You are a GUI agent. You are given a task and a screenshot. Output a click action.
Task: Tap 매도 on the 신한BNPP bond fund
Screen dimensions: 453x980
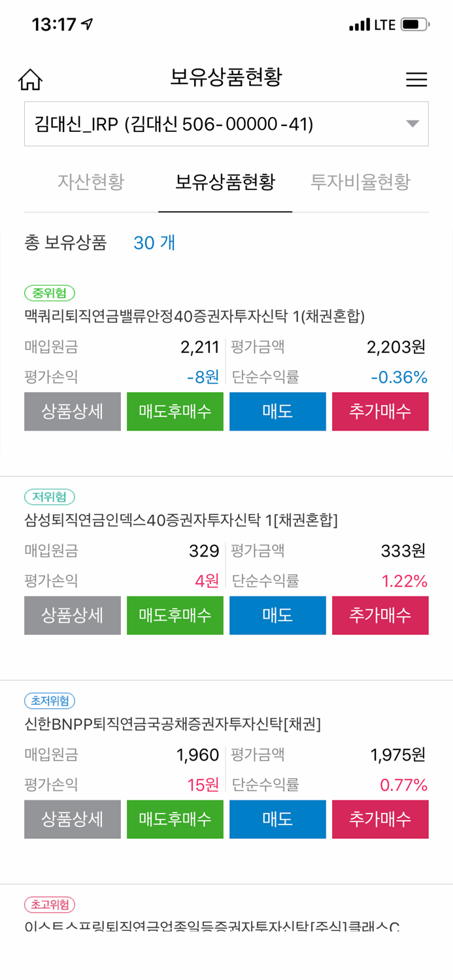[x=277, y=819]
